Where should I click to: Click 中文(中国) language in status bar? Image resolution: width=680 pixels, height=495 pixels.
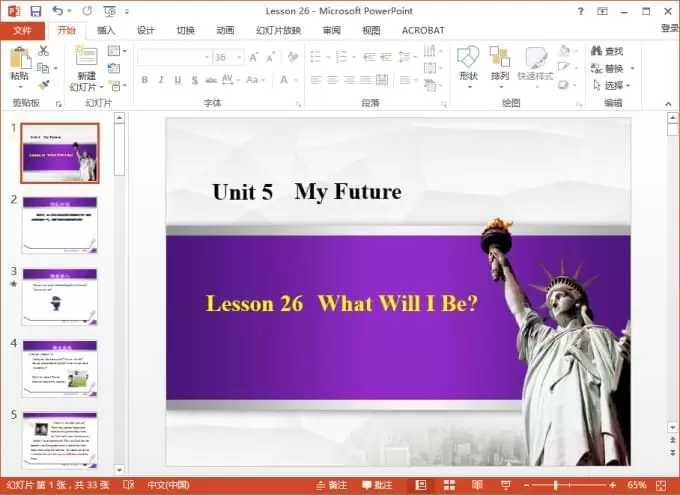[x=168, y=485]
